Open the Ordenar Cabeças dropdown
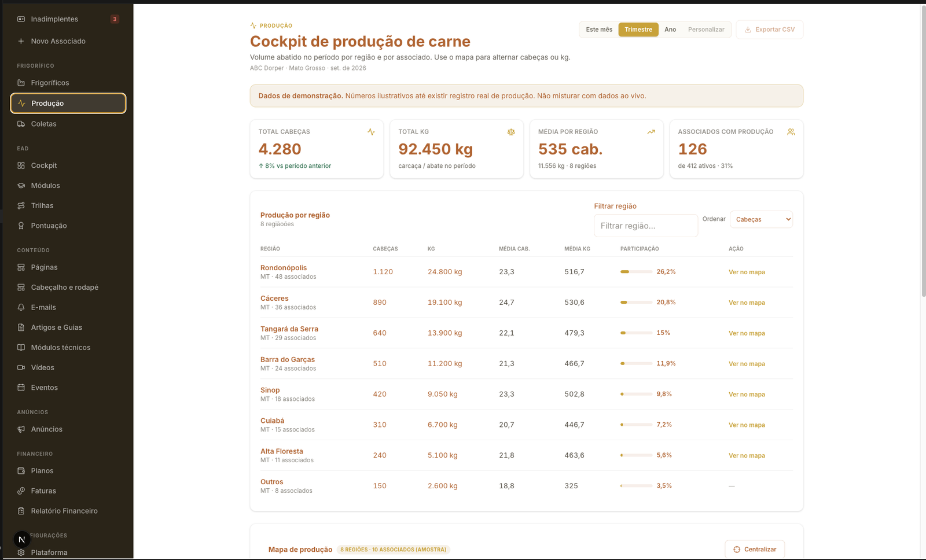 coord(761,219)
